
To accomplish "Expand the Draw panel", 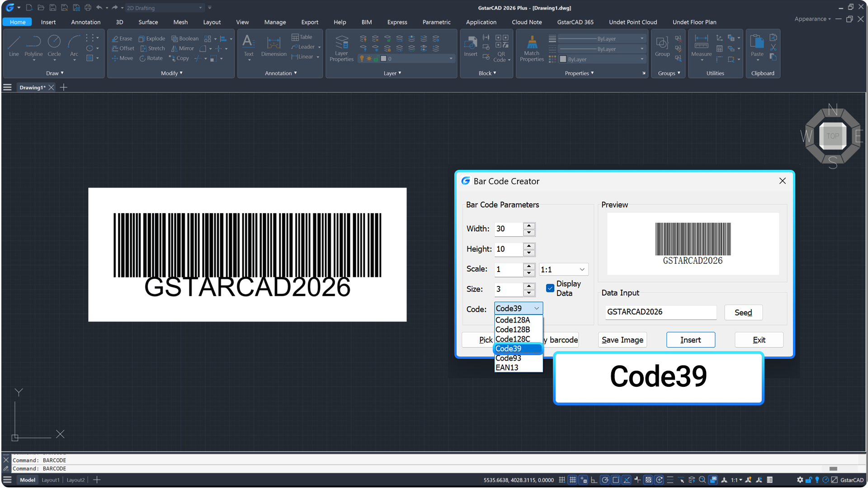I will 55,73.
